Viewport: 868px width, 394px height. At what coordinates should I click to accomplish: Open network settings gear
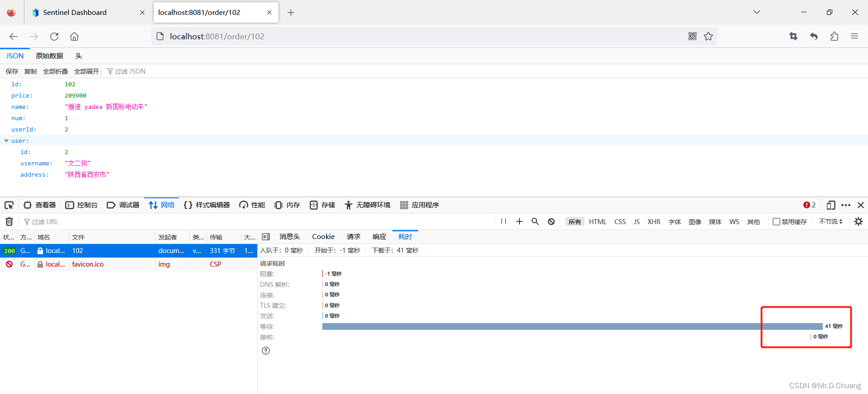click(859, 221)
